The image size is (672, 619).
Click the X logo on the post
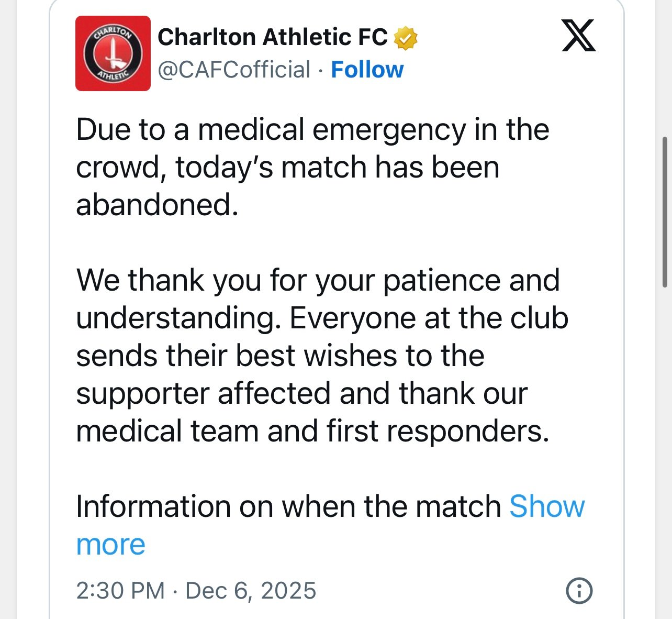pyautogui.click(x=578, y=36)
